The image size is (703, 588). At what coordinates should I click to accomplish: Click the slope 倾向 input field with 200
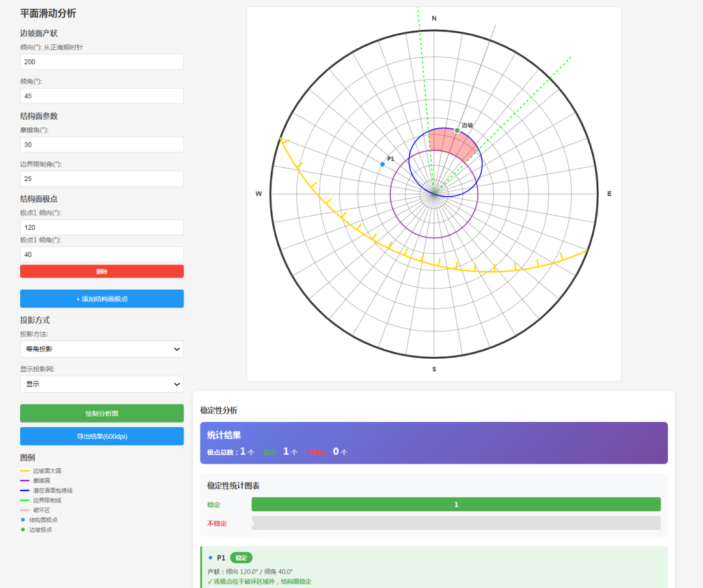pyautogui.click(x=102, y=62)
